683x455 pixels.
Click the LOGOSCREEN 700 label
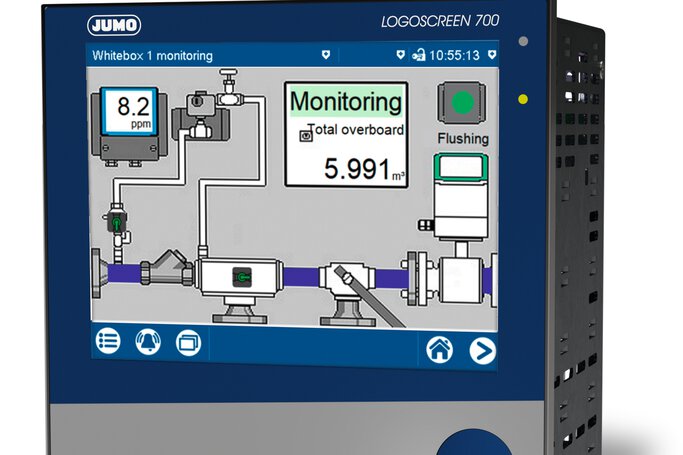pyautogui.click(x=440, y=21)
